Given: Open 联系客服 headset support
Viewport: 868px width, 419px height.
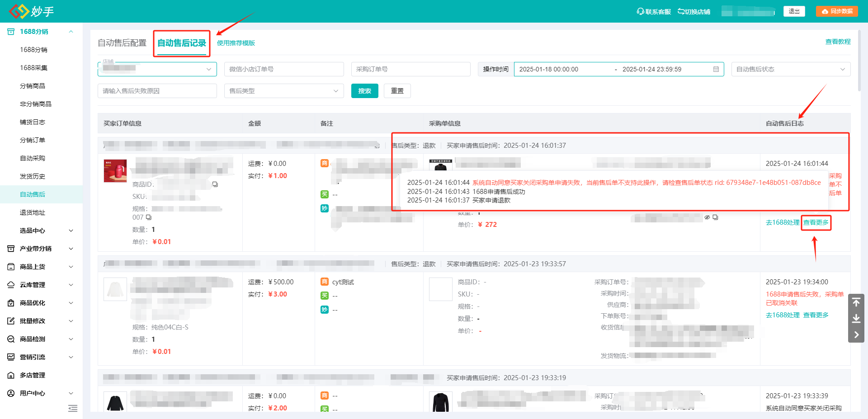Looking at the screenshot, I should point(654,12).
